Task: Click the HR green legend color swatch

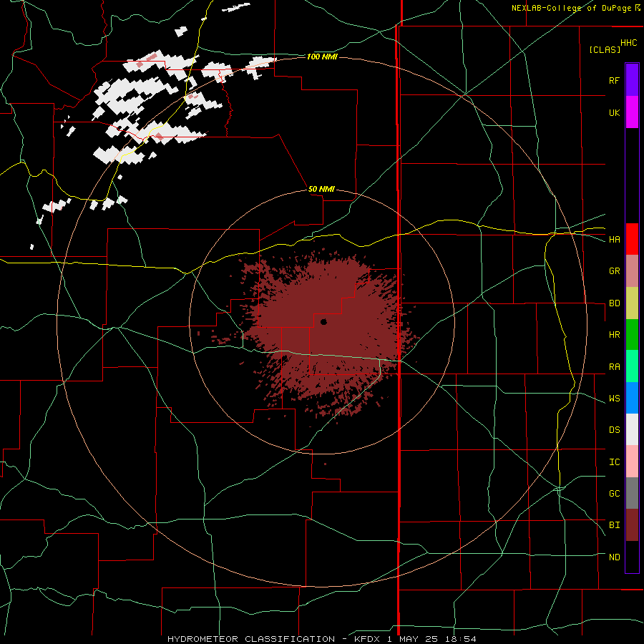Action: coord(632,335)
